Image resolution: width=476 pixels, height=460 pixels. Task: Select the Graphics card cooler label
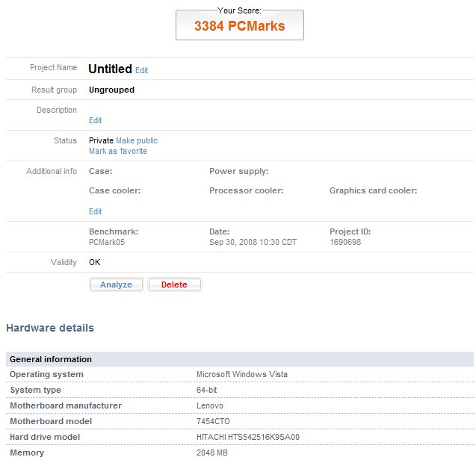tap(374, 190)
